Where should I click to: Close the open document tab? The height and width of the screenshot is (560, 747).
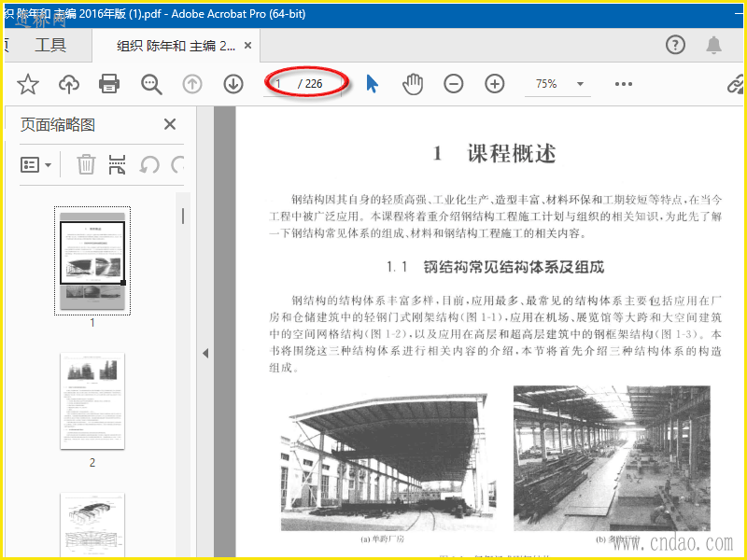[x=247, y=45]
